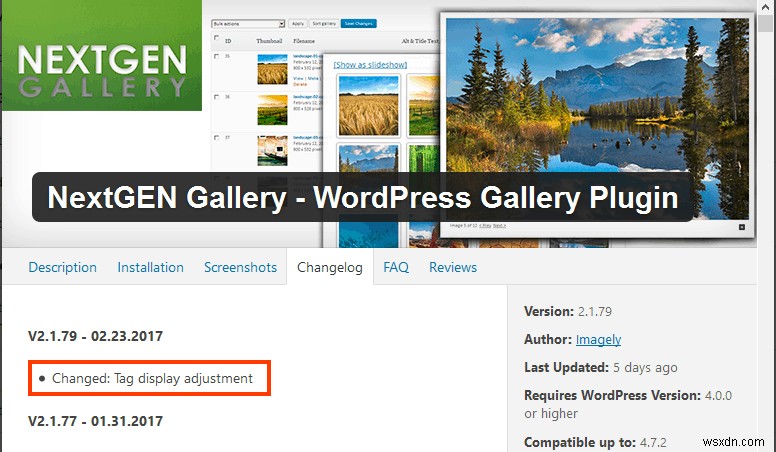The width and height of the screenshot is (776, 452).
Task: Open the Bulk actions dropdown in banner
Action: point(248,24)
